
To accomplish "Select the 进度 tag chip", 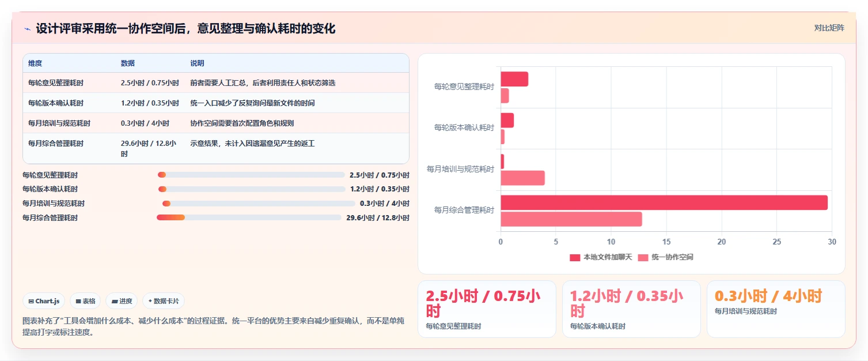I will (x=122, y=301).
